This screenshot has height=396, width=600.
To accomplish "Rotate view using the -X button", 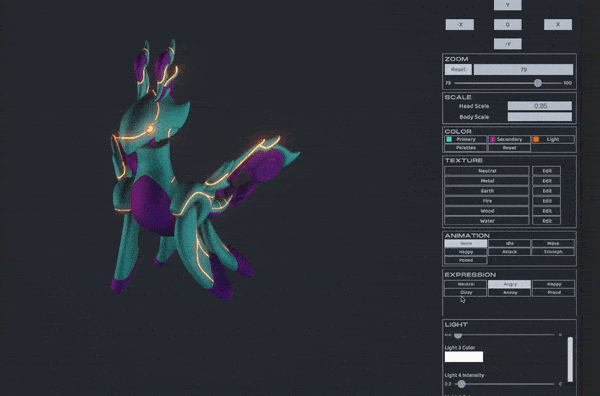I will (460, 24).
